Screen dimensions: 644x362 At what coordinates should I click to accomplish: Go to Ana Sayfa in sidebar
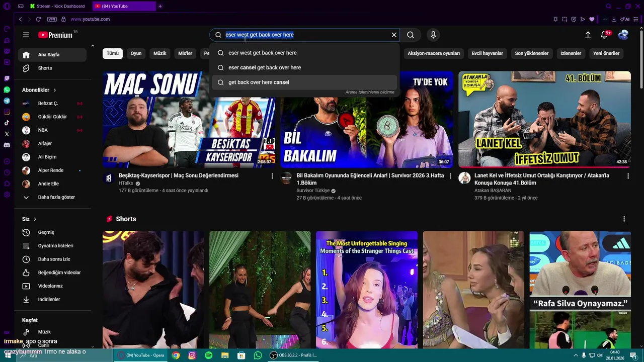click(x=52, y=54)
